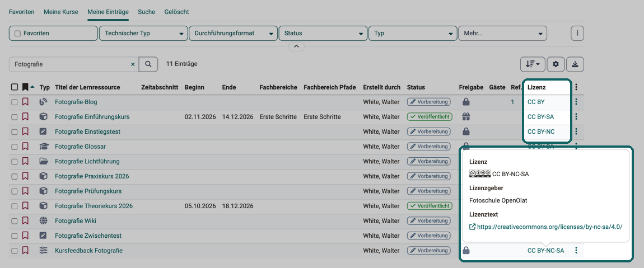
Task: Click the search magnifier button
Action: pyautogui.click(x=148, y=64)
